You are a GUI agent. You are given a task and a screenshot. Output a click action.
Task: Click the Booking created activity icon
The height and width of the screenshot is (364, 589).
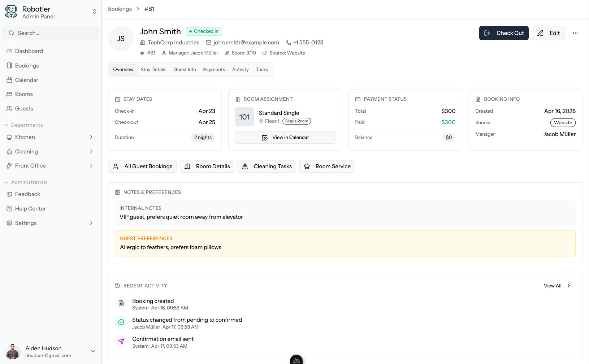pyautogui.click(x=121, y=303)
